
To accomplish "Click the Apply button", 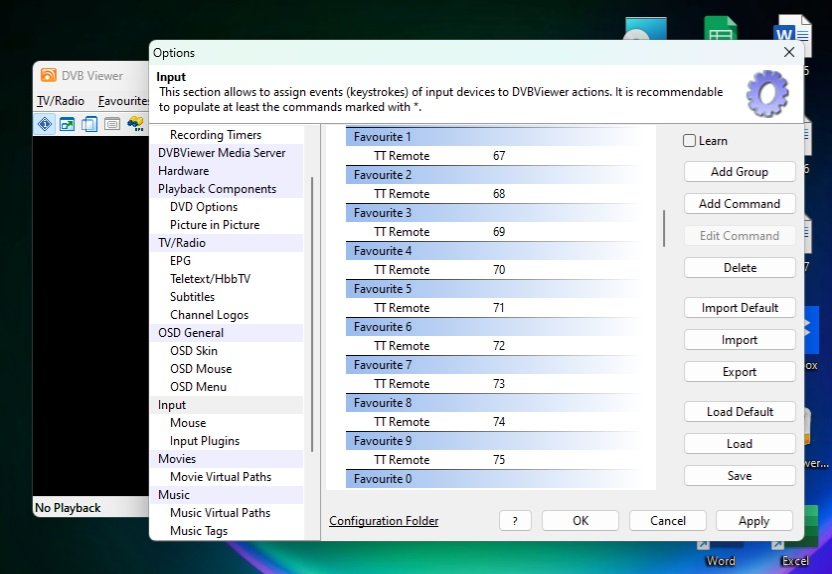I will pos(753,521).
